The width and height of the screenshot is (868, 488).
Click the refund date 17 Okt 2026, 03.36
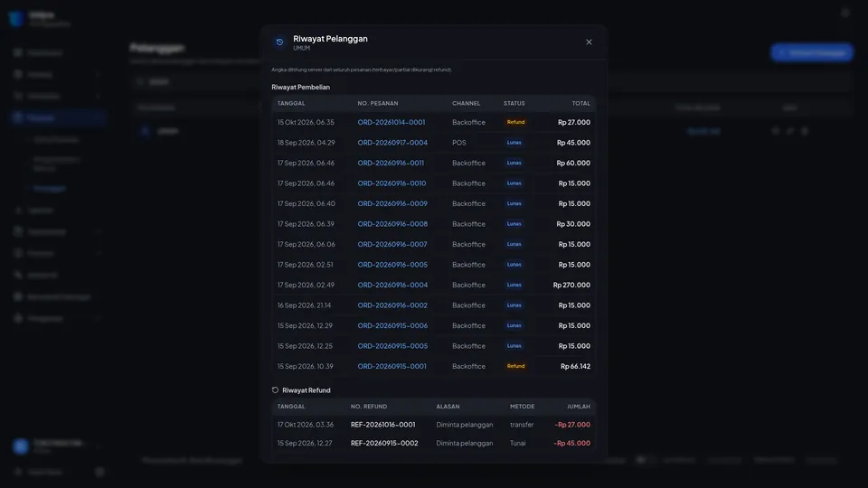(306, 425)
